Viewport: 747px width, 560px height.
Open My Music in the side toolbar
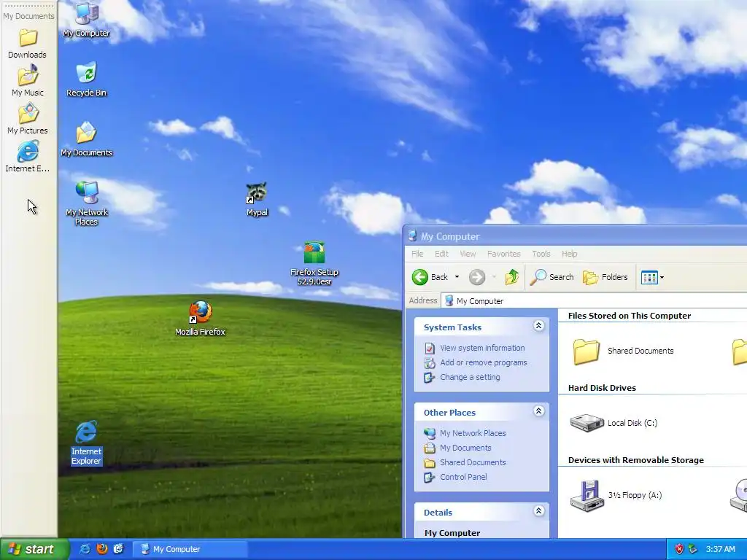28,81
